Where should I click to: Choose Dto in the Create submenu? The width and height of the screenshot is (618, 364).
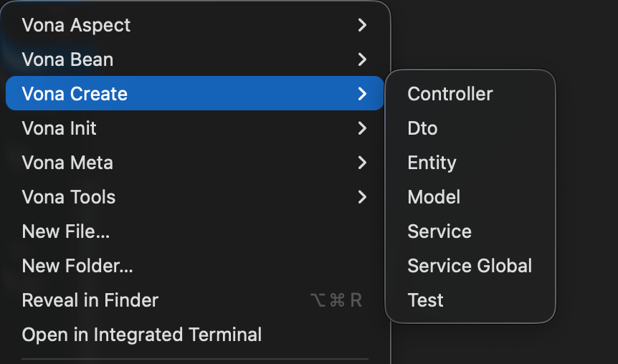coord(422,128)
